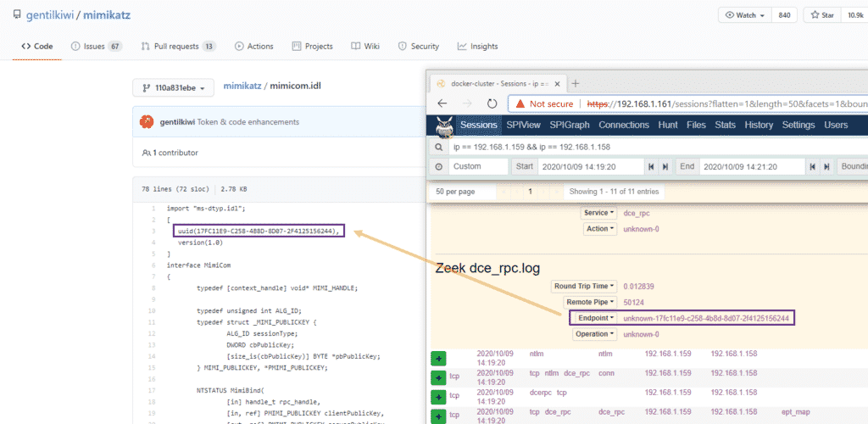The image size is (868, 424).
Task: Click the browser reload icon
Action: [492, 103]
